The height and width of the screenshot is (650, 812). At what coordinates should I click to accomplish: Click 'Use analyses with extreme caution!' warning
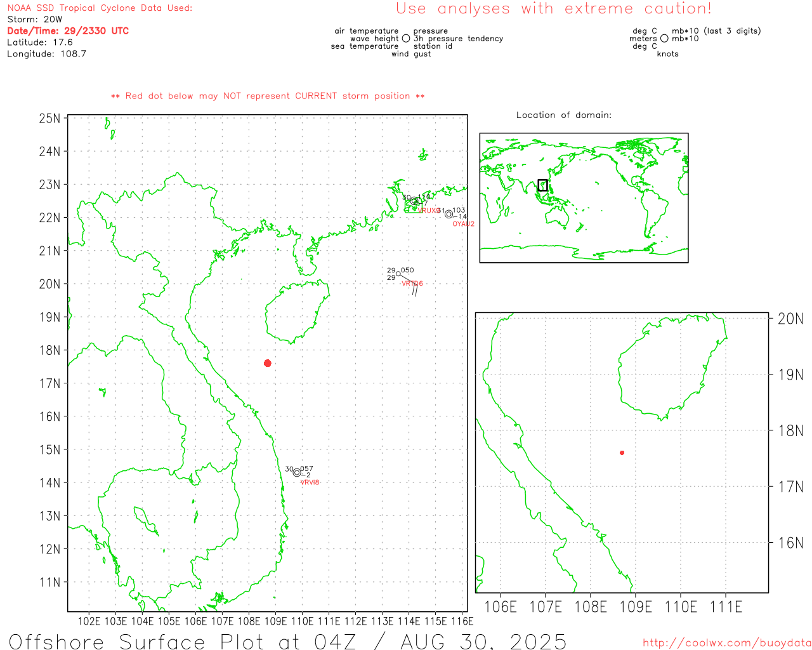click(554, 9)
